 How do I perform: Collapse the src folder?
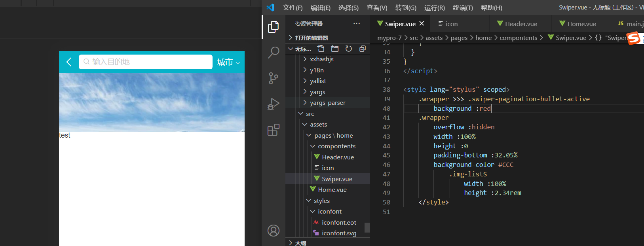[x=310, y=114]
